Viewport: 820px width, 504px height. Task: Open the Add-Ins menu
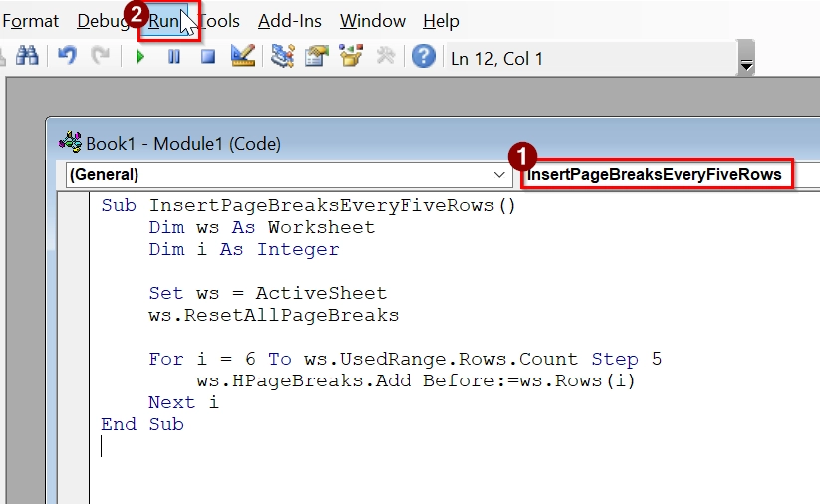(x=290, y=21)
